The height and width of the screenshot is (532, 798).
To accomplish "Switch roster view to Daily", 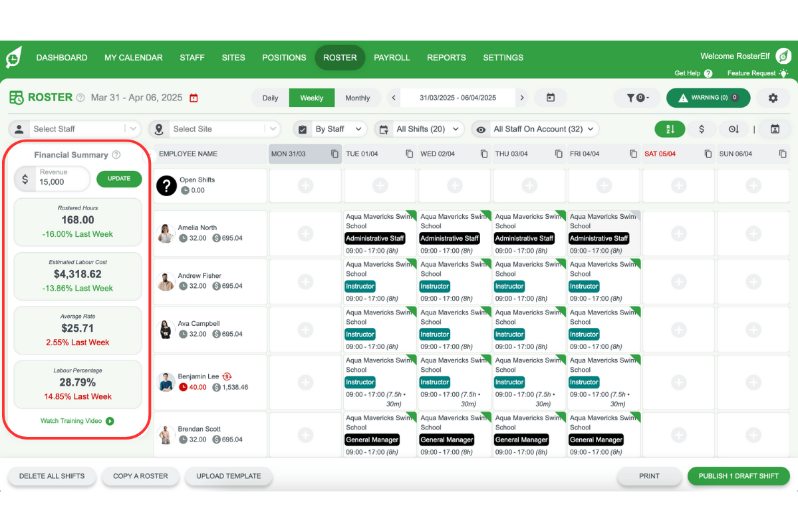I will [270, 98].
